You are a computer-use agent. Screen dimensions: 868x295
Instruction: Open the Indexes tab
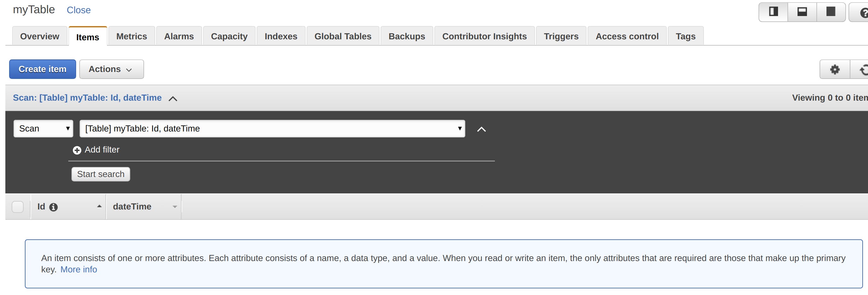pyautogui.click(x=281, y=36)
